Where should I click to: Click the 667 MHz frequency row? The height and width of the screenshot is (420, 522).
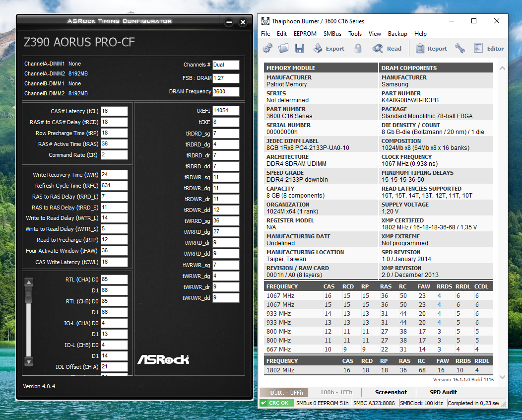[x=379, y=349]
